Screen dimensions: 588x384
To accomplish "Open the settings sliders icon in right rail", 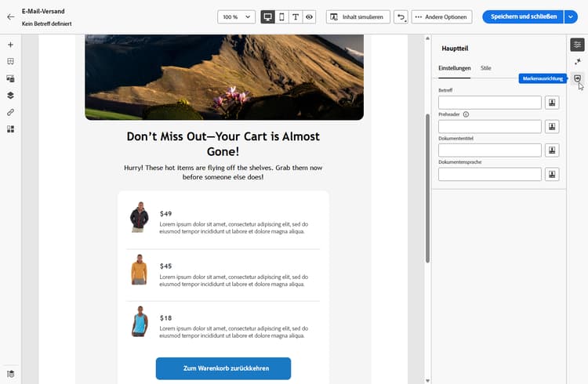I will [577, 45].
